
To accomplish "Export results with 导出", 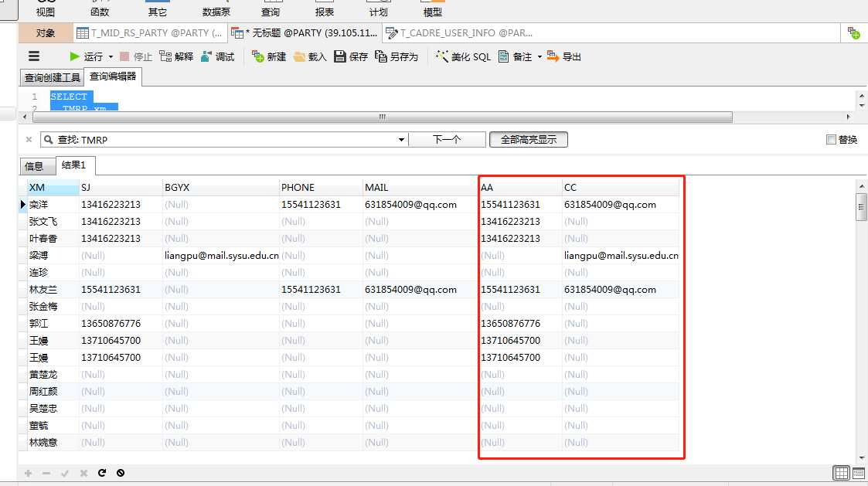I will coord(564,56).
